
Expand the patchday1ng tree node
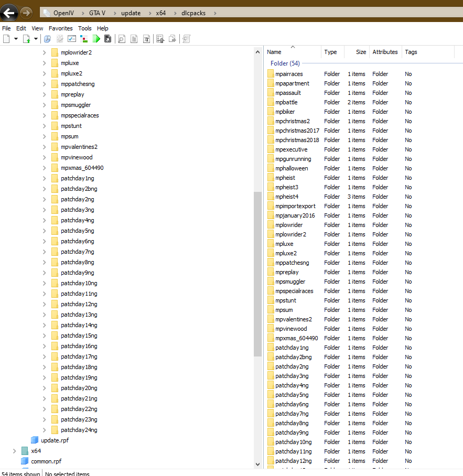point(45,178)
